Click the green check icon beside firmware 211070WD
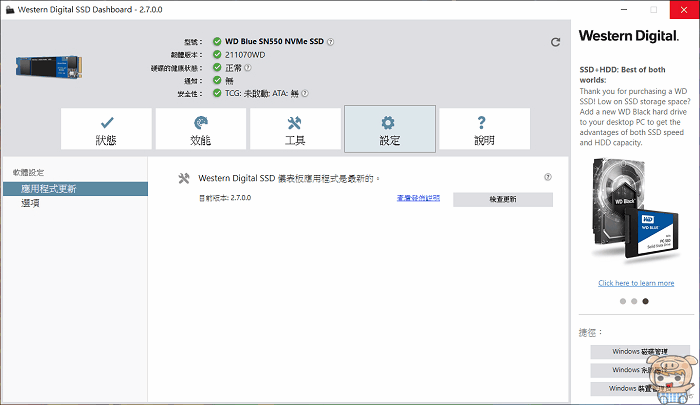This screenshot has height=405, width=700. click(x=217, y=54)
